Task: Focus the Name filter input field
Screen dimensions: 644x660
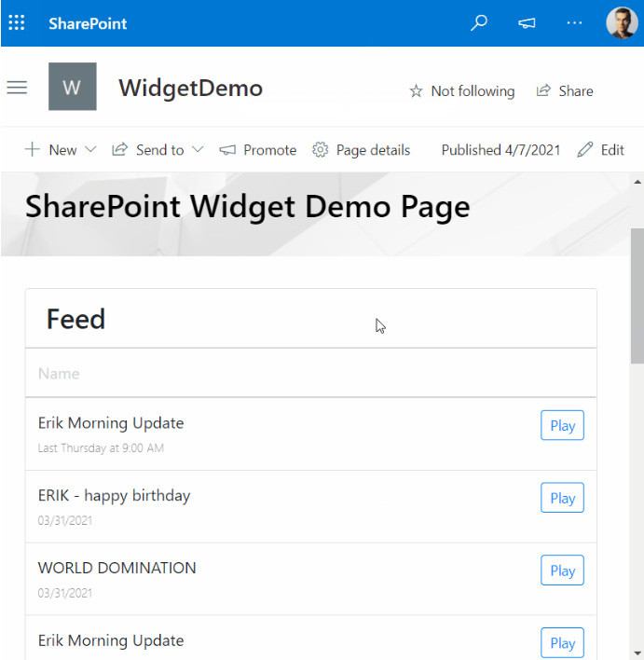Action: [311, 374]
